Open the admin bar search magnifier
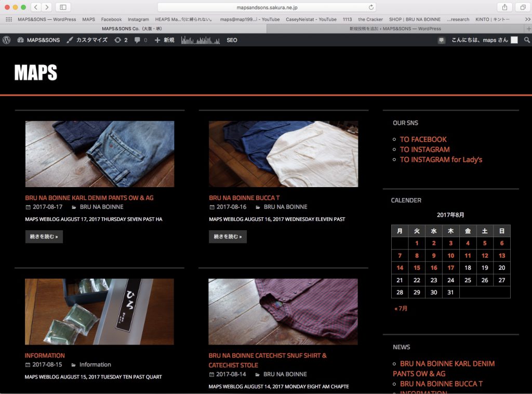Screen dimensions: 532x394 pos(527,40)
